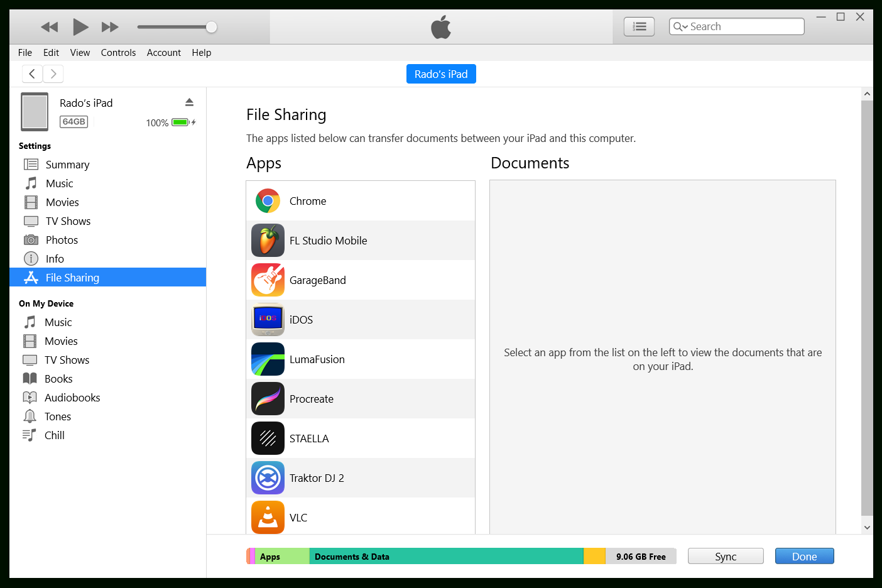Click the Search input field
The height and width of the screenshot is (588, 882).
(x=736, y=26)
